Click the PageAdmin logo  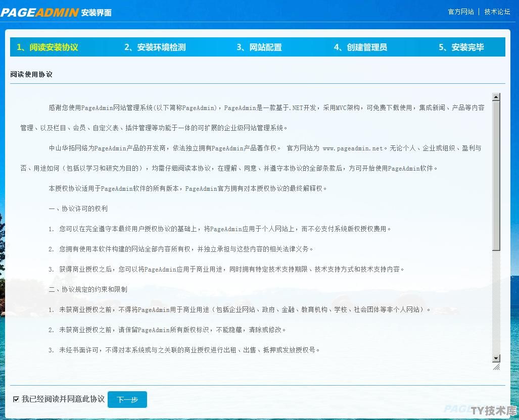click(x=40, y=13)
